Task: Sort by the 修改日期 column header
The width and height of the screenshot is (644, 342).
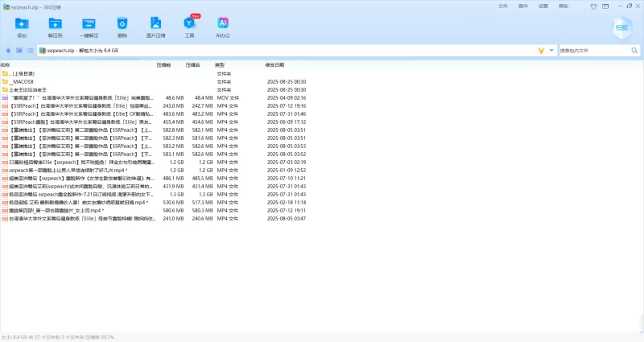Action: pos(275,65)
